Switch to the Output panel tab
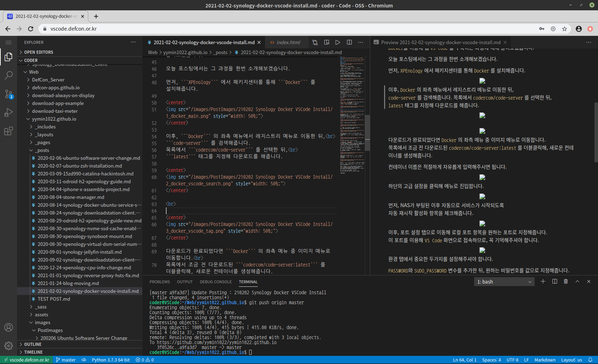The image size is (598, 364). tap(185, 282)
